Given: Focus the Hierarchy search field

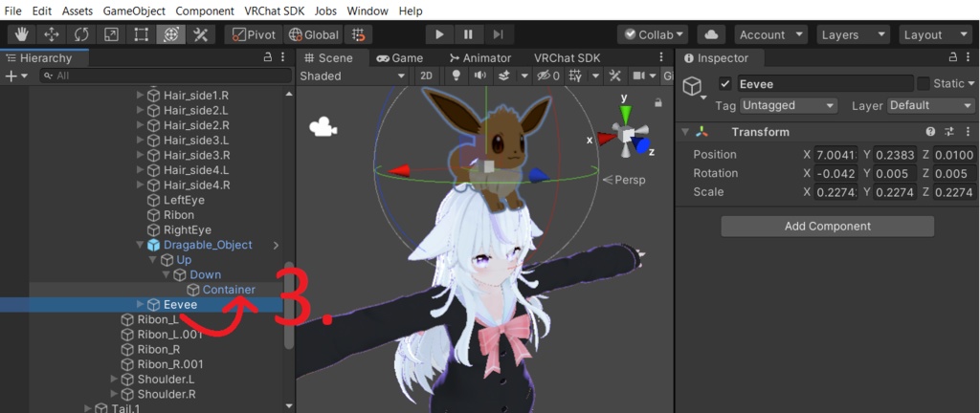Looking at the screenshot, I should pos(166,76).
